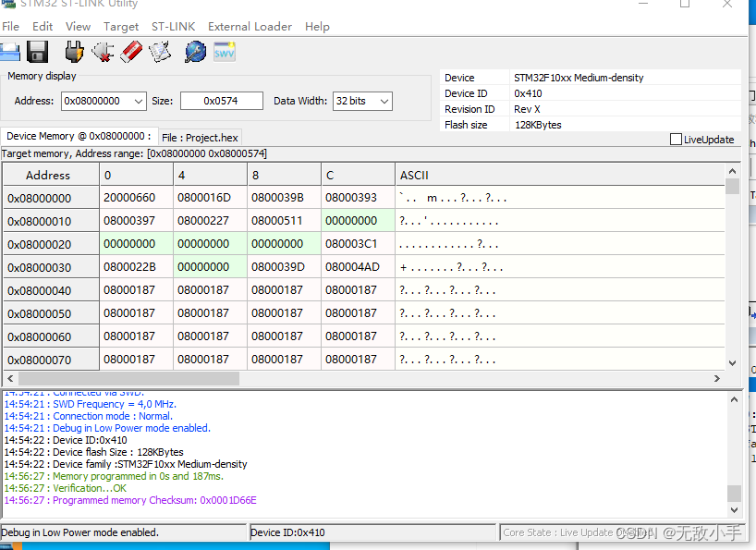Screen dimensions: 756x550
Task: Select memory cell 0800039D
Action: [284, 267]
